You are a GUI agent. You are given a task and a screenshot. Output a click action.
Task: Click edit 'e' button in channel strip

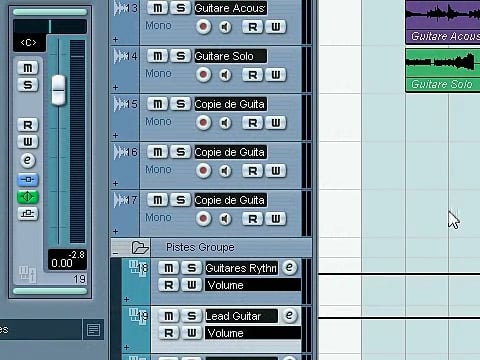click(28, 160)
